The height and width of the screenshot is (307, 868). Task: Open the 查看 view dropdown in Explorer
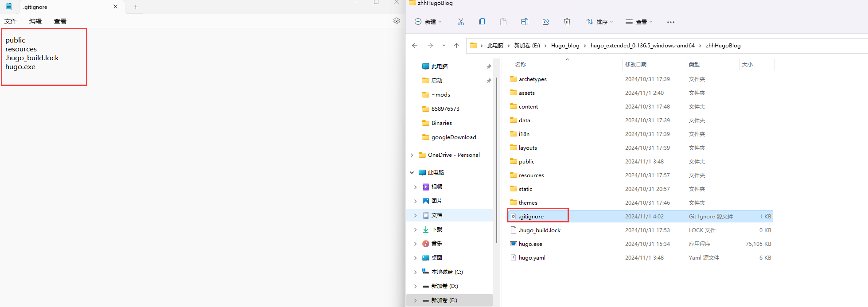(x=639, y=22)
